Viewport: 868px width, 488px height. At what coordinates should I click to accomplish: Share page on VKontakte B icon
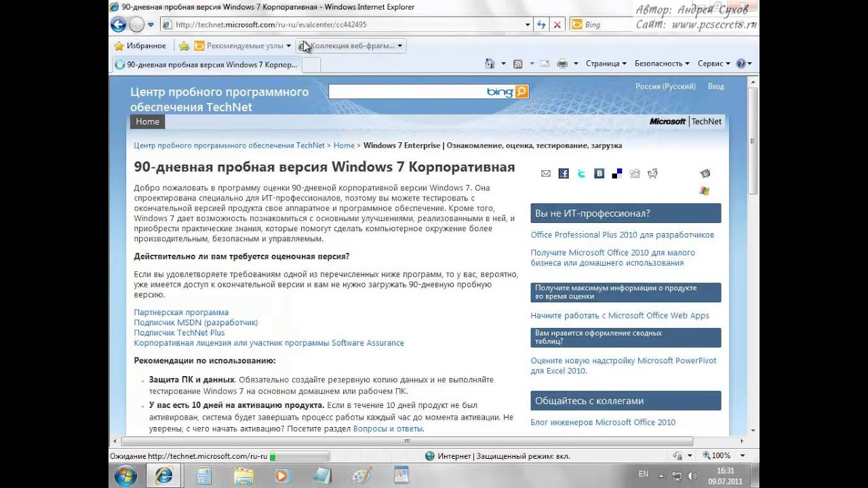pos(599,174)
